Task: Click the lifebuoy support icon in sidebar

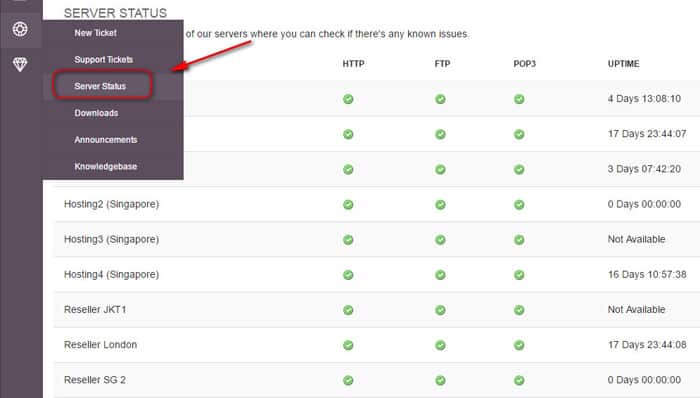Action: point(20,29)
